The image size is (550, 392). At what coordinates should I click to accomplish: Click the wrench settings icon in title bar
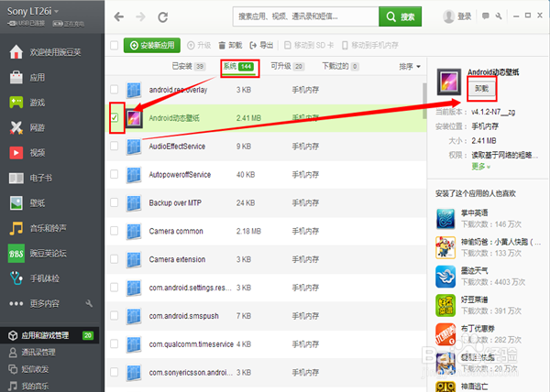499,16
